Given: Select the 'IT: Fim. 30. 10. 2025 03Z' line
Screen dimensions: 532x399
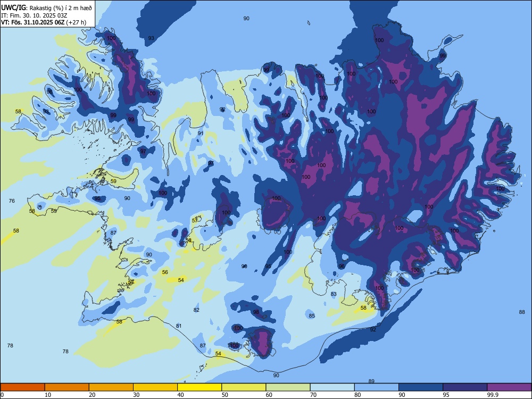Looking at the screenshot, I should [34, 15].
